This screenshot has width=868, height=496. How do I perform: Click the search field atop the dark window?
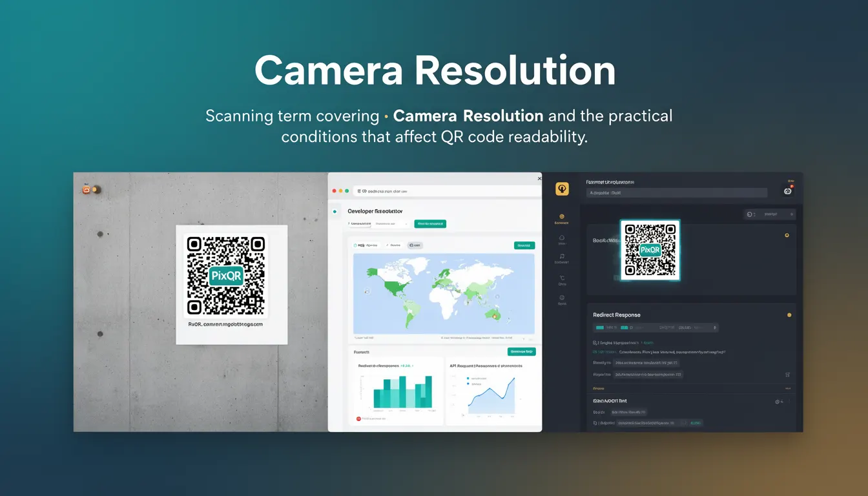click(677, 192)
